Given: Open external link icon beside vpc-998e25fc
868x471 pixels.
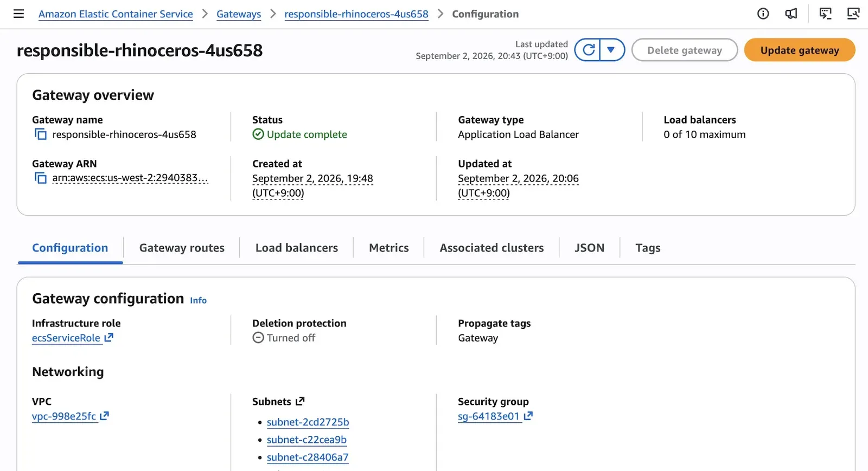Looking at the screenshot, I should [104, 416].
